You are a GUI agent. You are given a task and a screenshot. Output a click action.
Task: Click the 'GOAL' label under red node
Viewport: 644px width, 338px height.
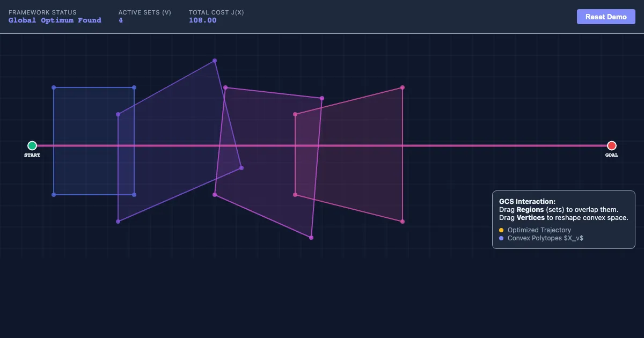click(612, 156)
